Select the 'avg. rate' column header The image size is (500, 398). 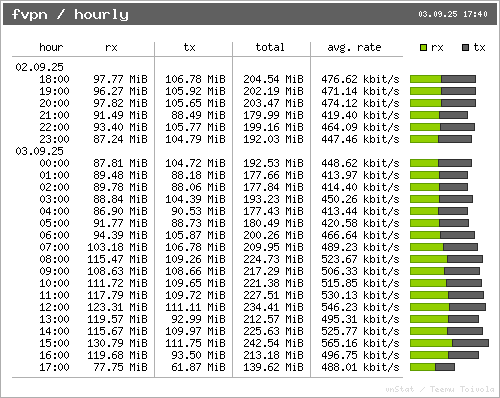pos(354,47)
